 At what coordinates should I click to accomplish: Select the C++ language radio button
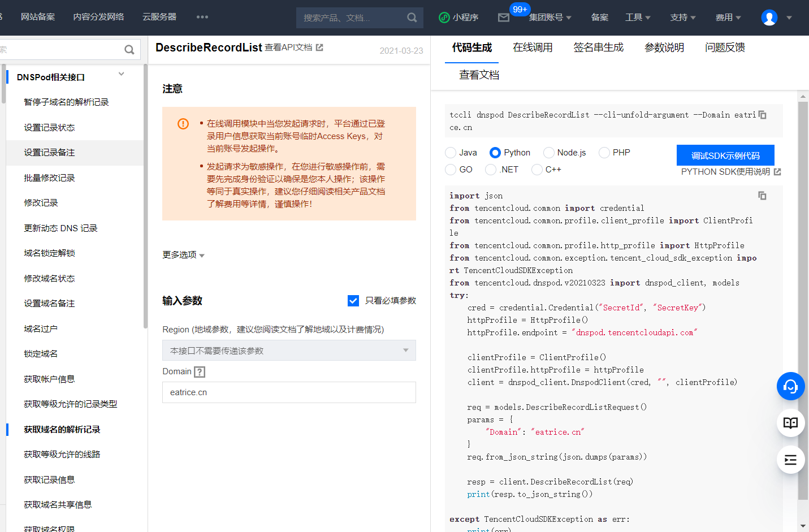coord(537,170)
